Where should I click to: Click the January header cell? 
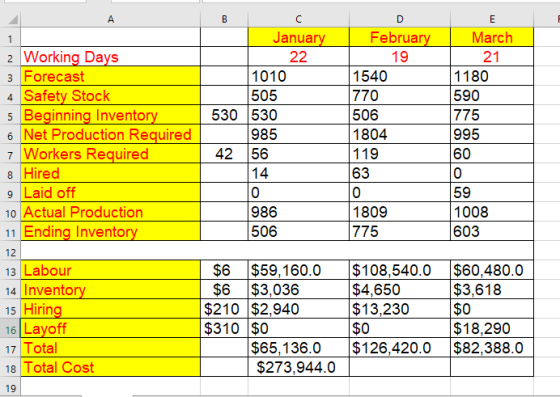coord(299,37)
